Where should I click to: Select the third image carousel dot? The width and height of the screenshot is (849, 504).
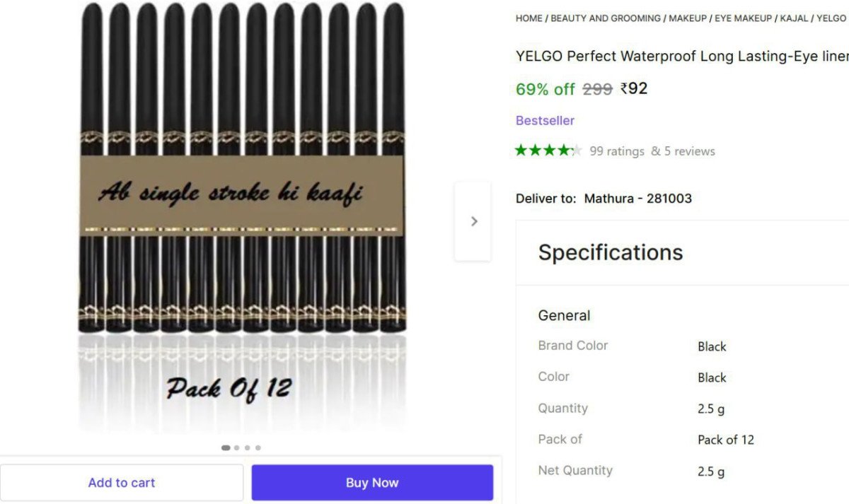pyautogui.click(x=247, y=447)
